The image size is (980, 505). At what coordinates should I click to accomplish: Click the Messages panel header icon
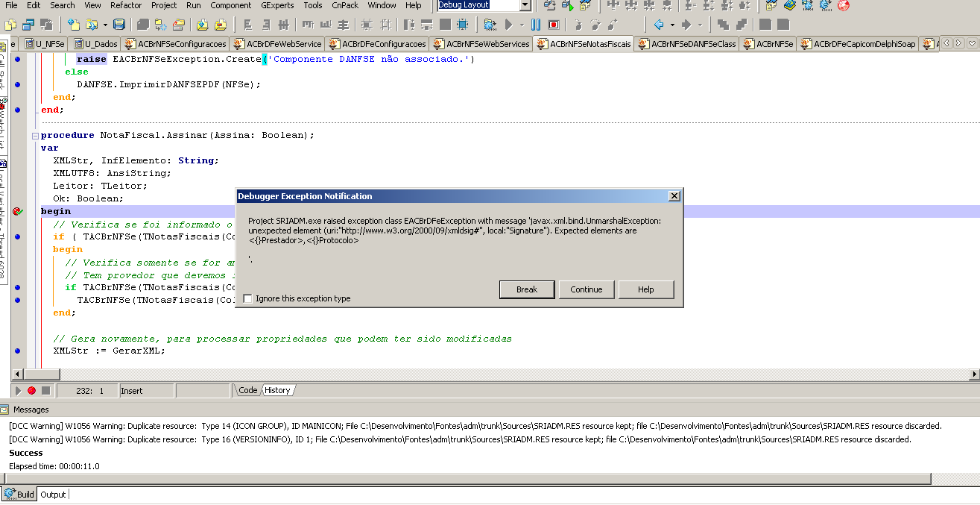[x=5, y=410]
